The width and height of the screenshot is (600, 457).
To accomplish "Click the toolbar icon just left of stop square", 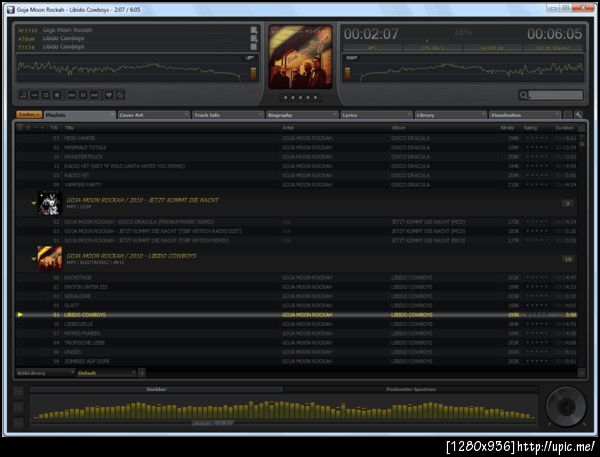I will [x=46, y=95].
